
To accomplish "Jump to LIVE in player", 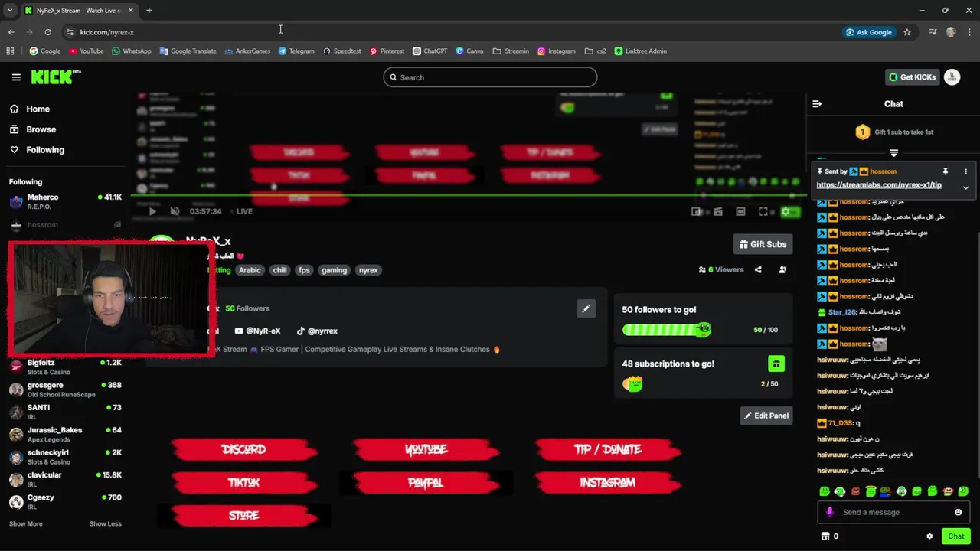I will click(x=244, y=211).
